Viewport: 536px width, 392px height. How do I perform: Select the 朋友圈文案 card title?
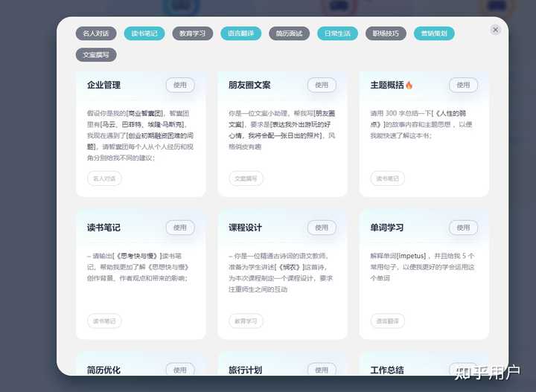[x=249, y=85]
